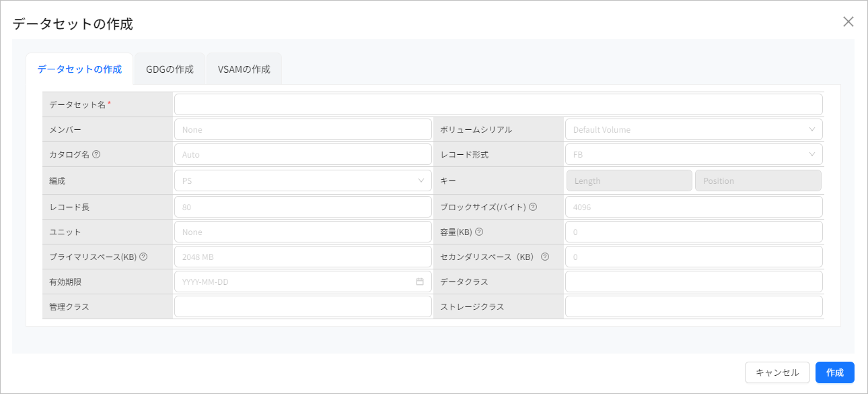Open the help tooltip for セカンダリスペース(KB)
The image size is (868, 394).
545,256
